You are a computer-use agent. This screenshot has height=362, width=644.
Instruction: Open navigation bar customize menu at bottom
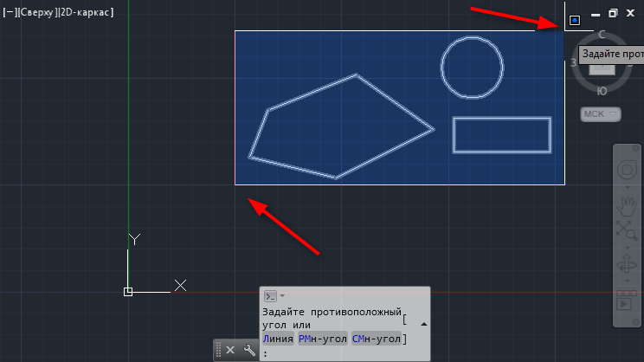(x=636, y=322)
